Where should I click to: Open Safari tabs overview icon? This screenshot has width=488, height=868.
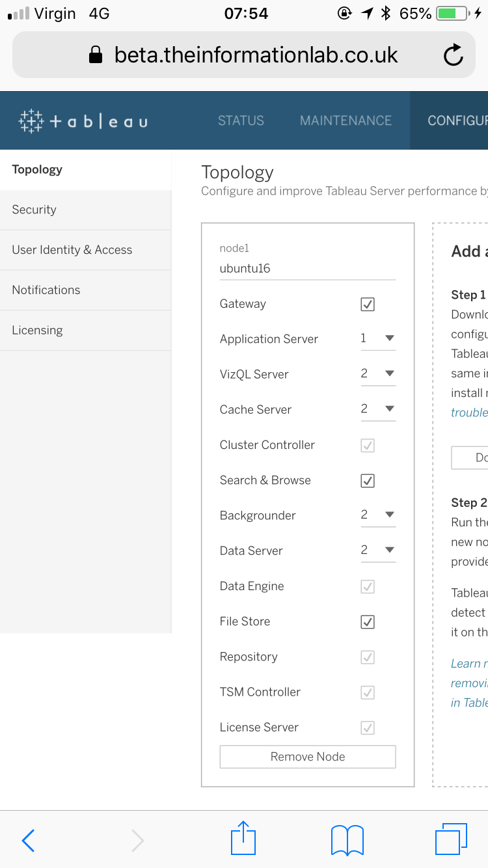(452, 839)
